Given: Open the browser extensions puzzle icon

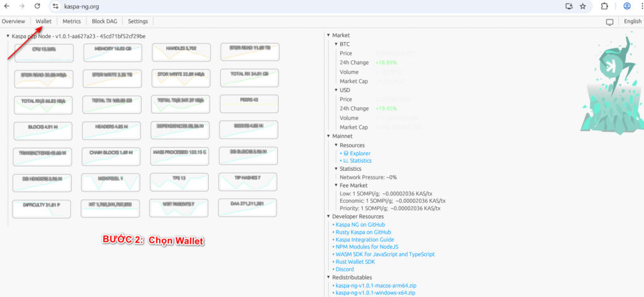Looking at the screenshot, I should (x=604, y=6).
